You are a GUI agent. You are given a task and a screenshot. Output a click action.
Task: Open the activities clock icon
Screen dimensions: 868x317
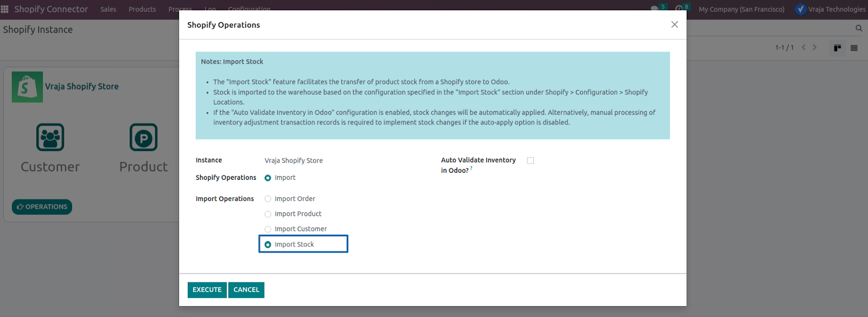coord(679,9)
